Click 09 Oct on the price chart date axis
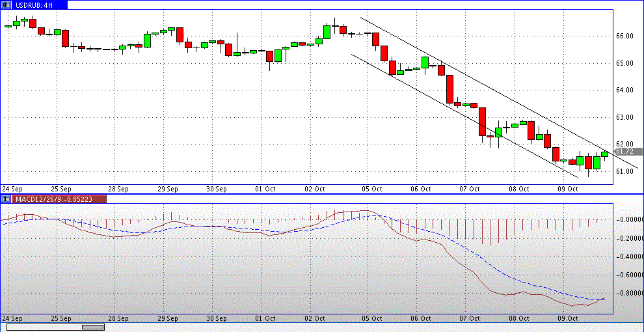The image size is (644, 332). click(568, 189)
